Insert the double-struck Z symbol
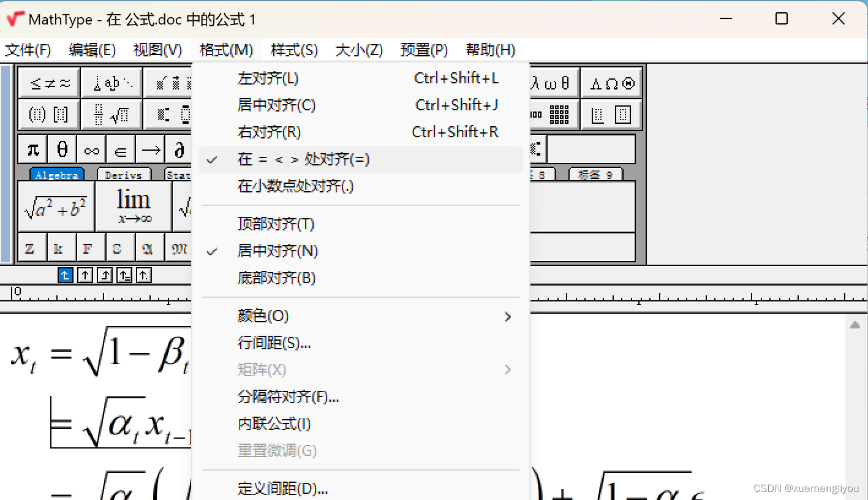The height and width of the screenshot is (500, 868). [33, 248]
